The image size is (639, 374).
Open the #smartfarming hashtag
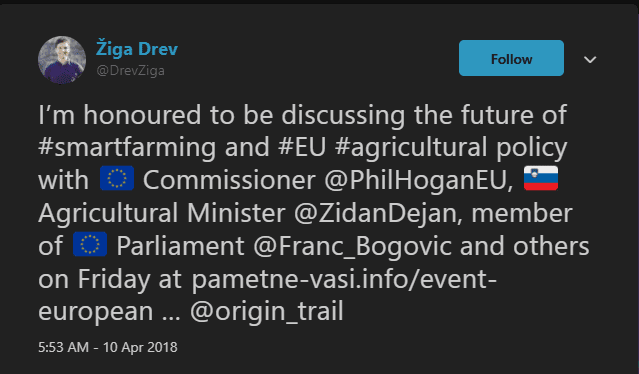coord(127,147)
